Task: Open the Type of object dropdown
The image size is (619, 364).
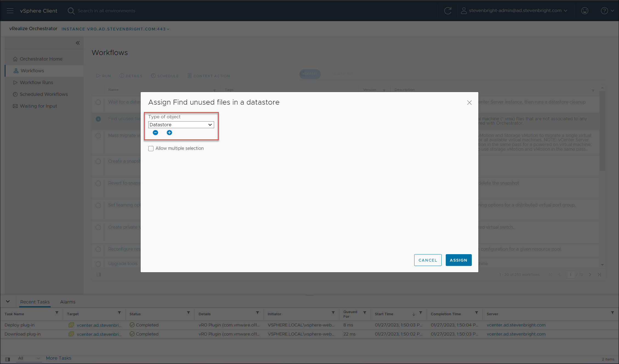Action: [181, 125]
